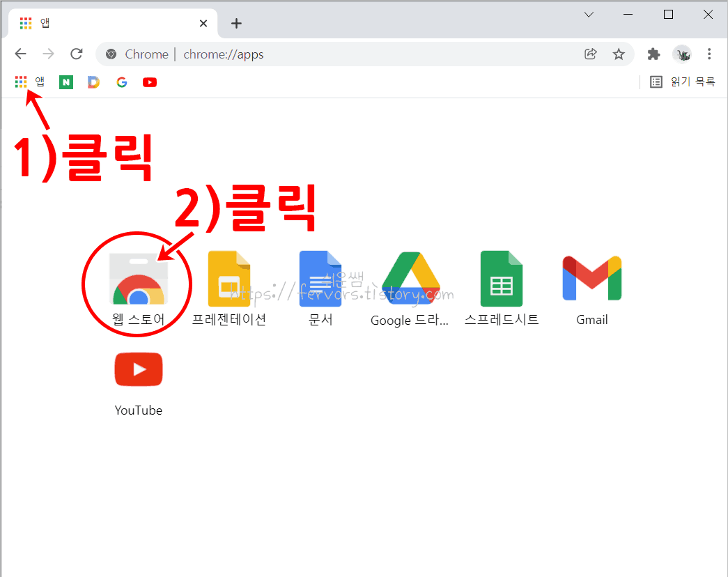
Task: Open a new tab with plus button
Action: [236, 23]
